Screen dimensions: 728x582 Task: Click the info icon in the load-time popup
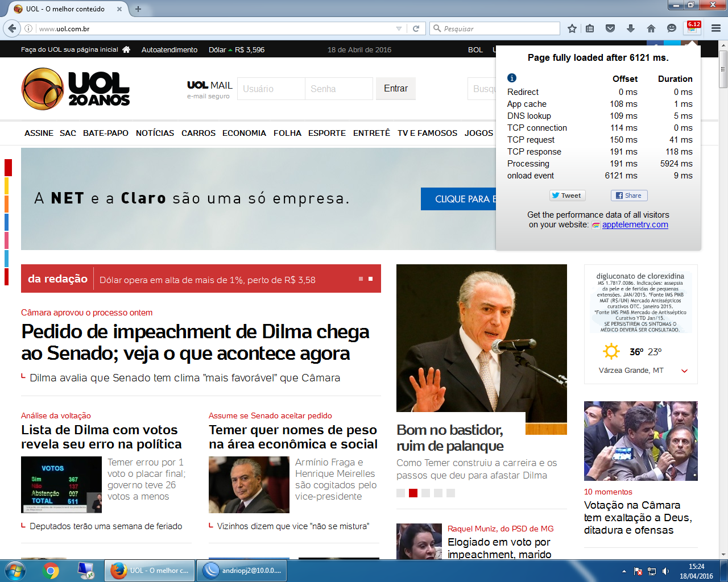[x=512, y=78]
